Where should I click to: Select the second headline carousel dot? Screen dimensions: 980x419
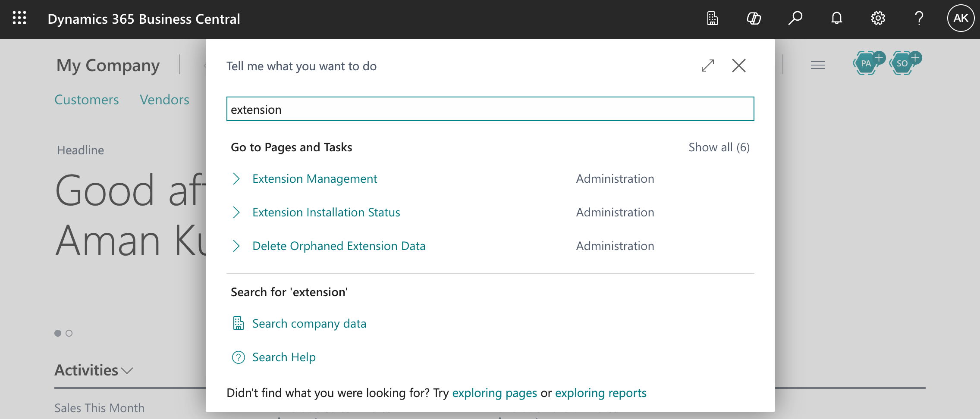69,333
